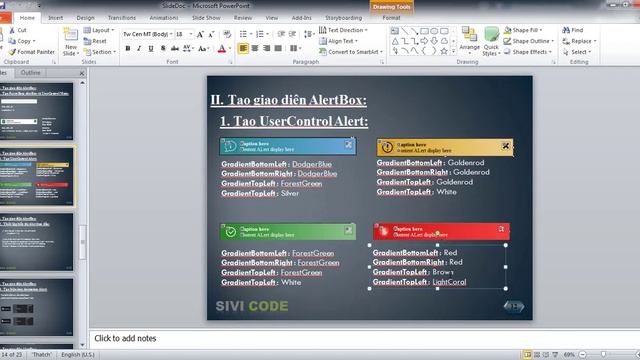Click zoom out minus button

point(583,355)
